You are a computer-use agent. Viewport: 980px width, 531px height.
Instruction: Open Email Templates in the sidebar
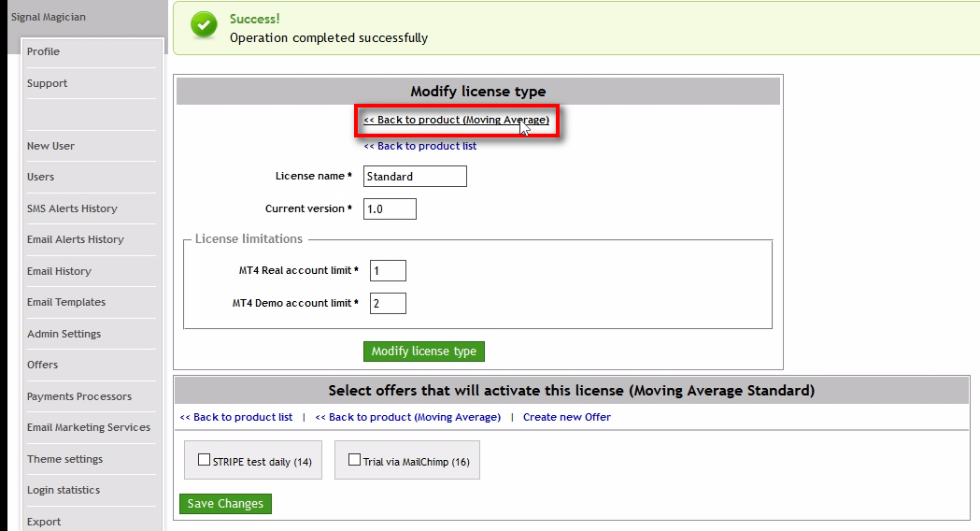pyautogui.click(x=65, y=302)
